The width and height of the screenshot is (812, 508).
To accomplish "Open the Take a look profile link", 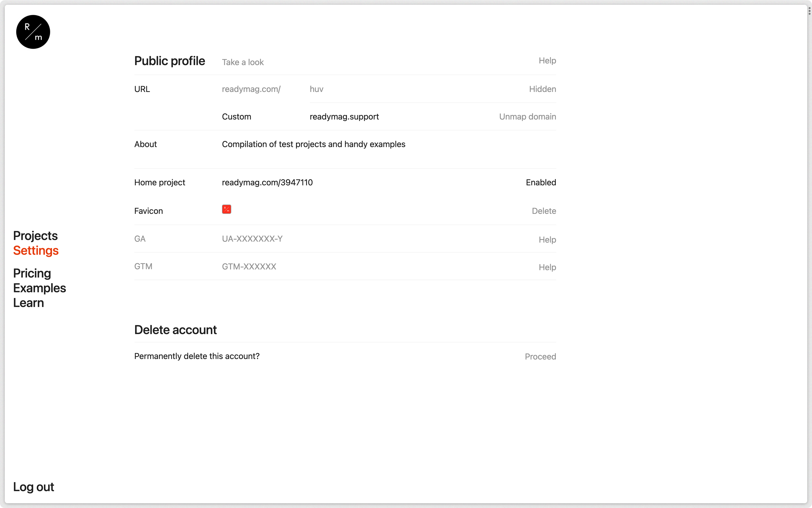I will (x=243, y=62).
